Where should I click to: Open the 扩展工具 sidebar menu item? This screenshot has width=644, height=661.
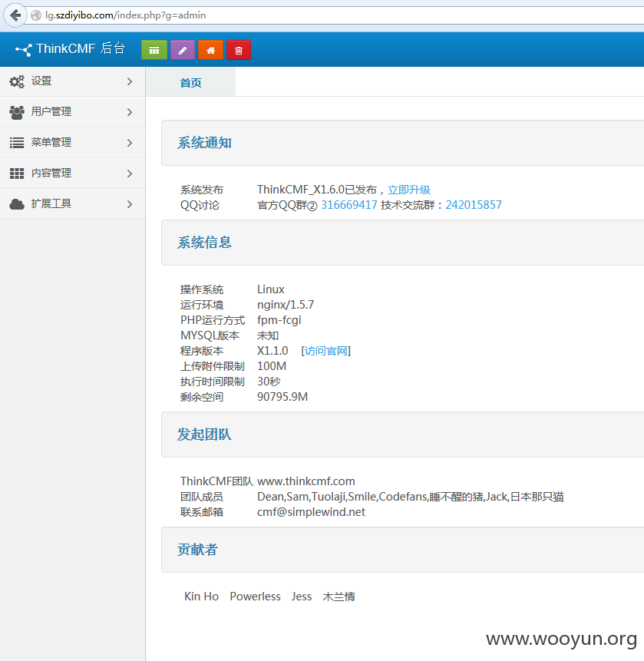(x=72, y=204)
